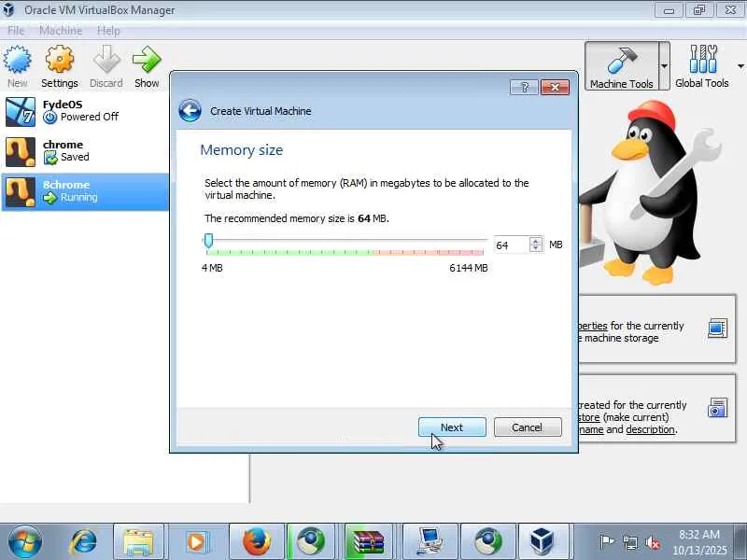The height and width of the screenshot is (560, 747).
Task: Select the Global Tools button
Action: [x=702, y=65]
